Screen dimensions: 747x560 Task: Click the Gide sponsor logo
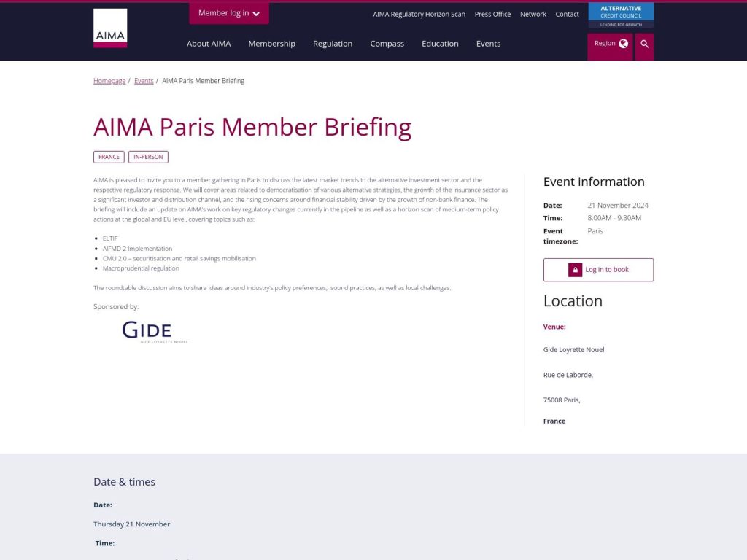[154, 330]
